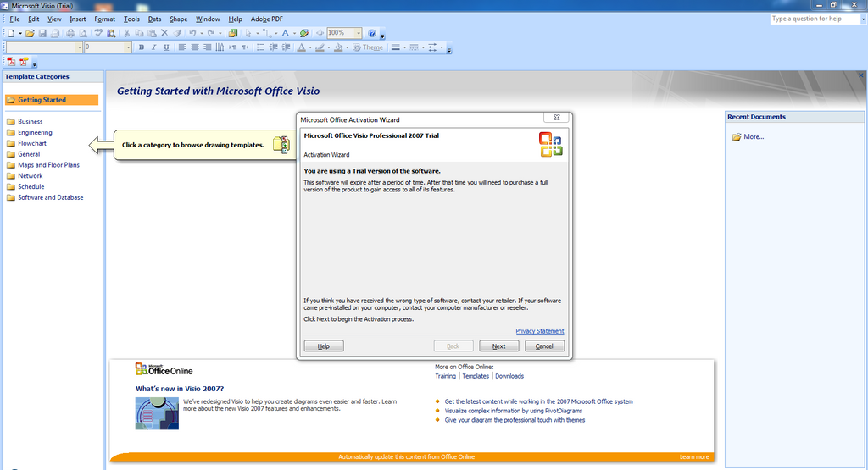The height and width of the screenshot is (470, 868).
Task: Click the Convert to Adobe PDF icon
Action: pyautogui.click(x=11, y=62)
